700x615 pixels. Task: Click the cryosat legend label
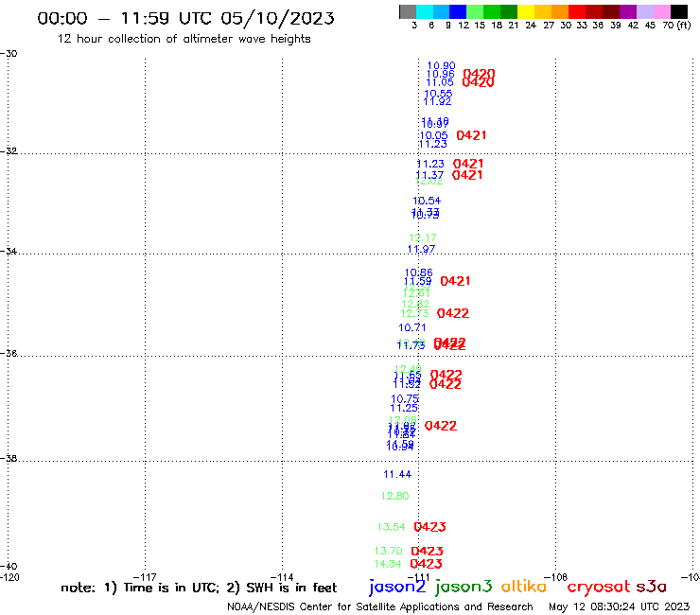point(599,587)
